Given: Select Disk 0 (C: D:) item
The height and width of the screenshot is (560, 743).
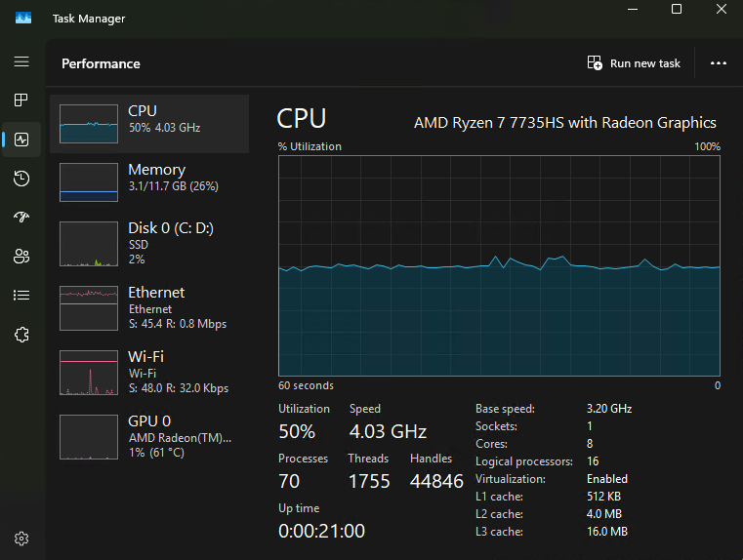Looking at the screenshot, I should 149,243.
